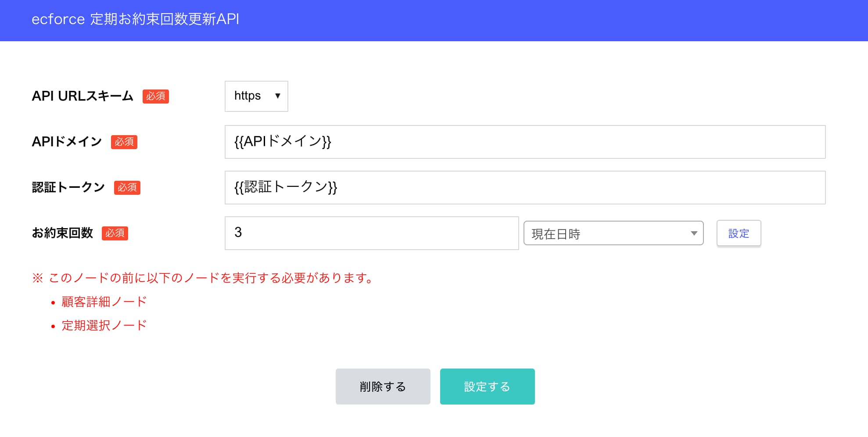Focus the 認証トークン input field
The width and height of the screenshot is (868, 437).
525,187
